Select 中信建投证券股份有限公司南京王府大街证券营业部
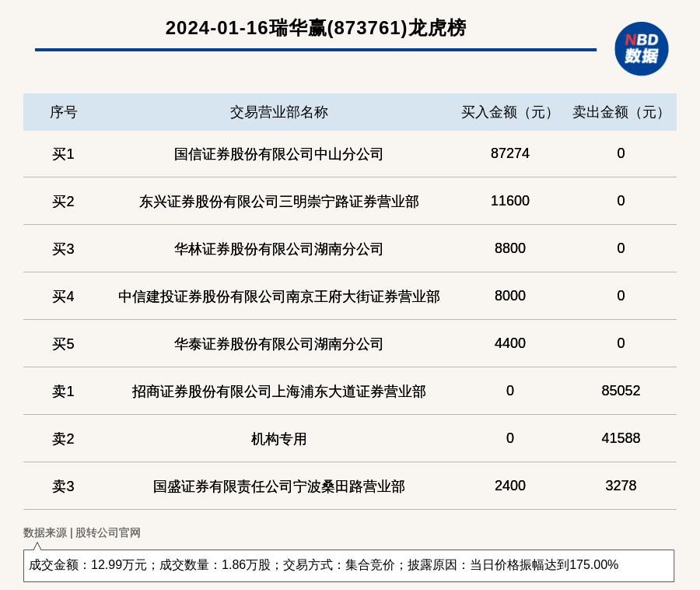The image size is (700, 590). pyautogui.click(x=279, y=297)
